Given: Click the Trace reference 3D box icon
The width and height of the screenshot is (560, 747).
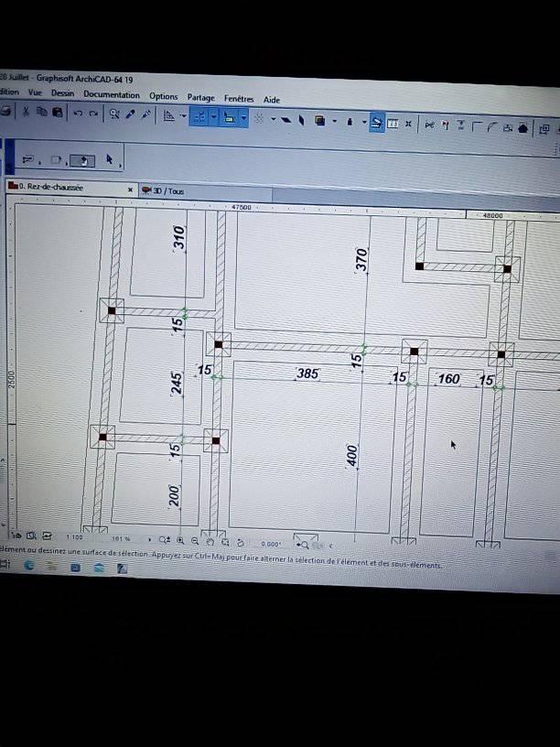Looking at the screenshot, I should click(319, 121).
